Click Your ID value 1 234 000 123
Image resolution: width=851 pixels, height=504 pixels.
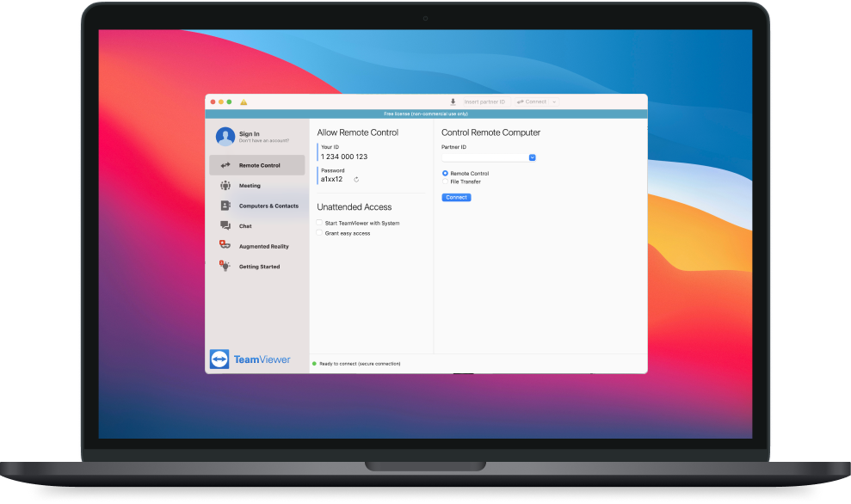[344, 157]
